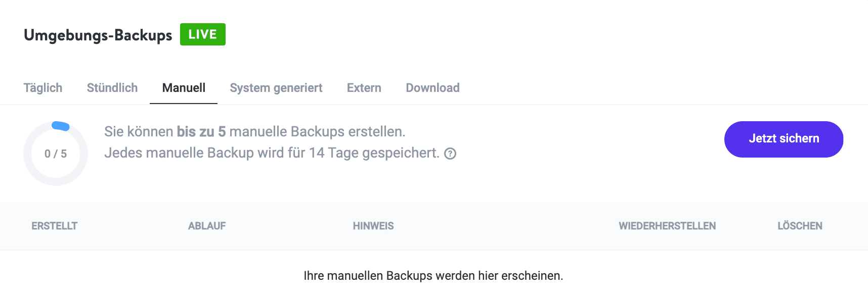Click the 0/5 backup usage progress ring
The width and height of the screenshot is (868, 301).
(56, 153)
